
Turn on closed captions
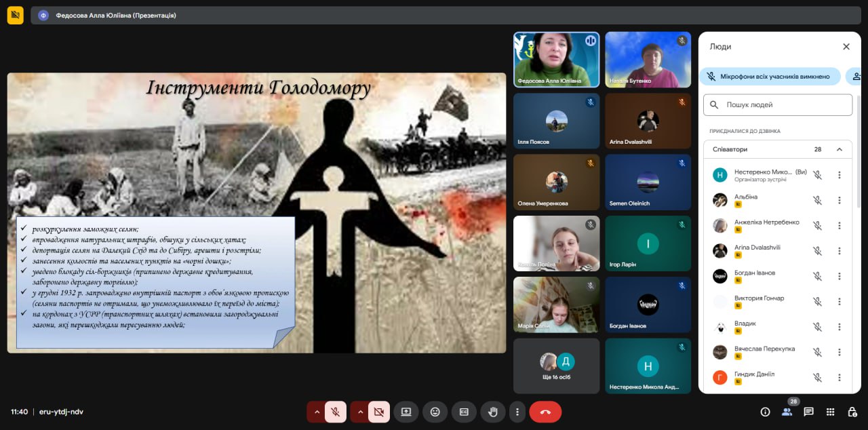tap(464, 412)
